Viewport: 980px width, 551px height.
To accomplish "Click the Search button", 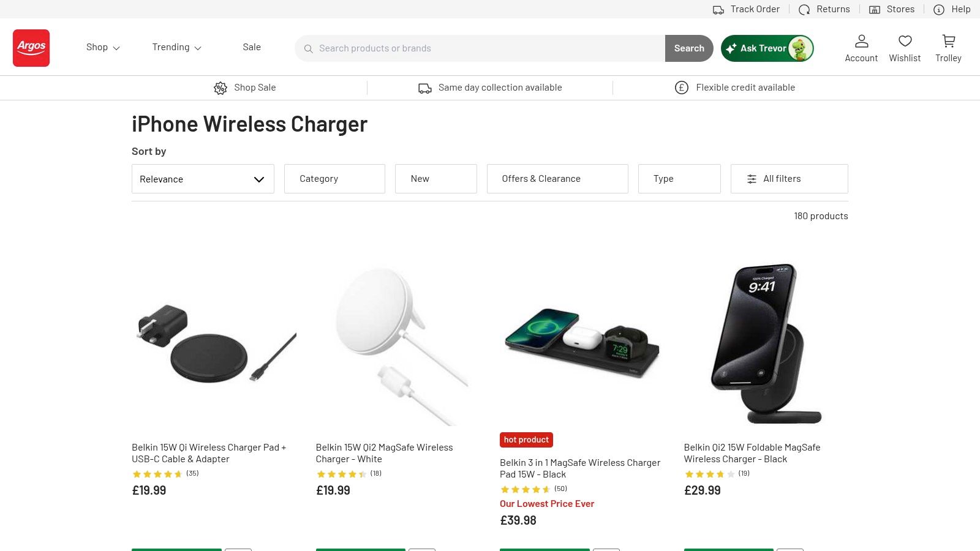I will tap(689, 48).
